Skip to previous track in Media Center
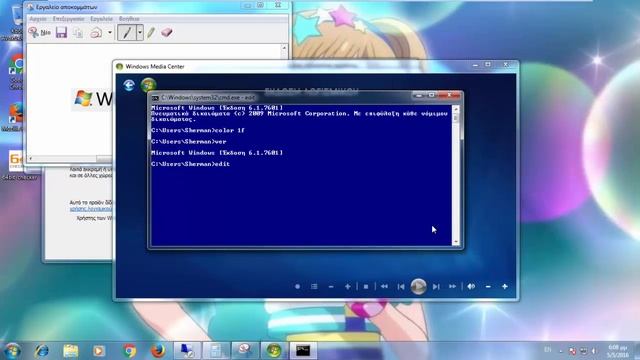Image resolution: width=640 pixels, height=360 pixels. pyautogui.click(x=401, y=287)
